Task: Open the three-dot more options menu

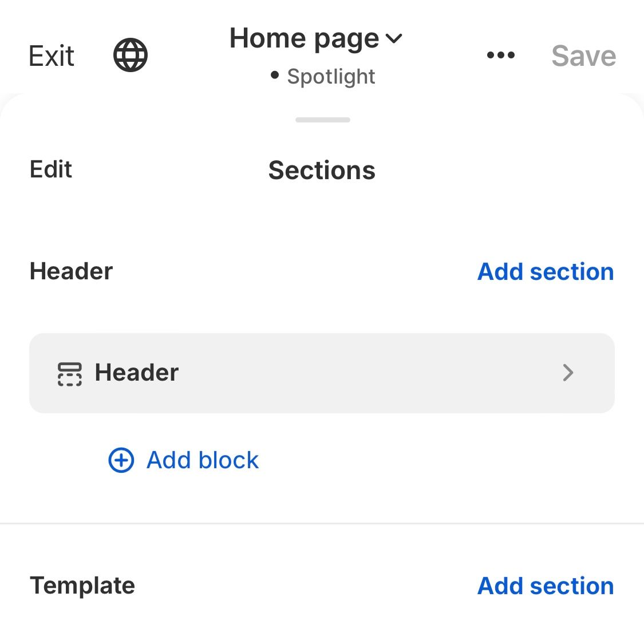Action: click(x=500, y=56)
